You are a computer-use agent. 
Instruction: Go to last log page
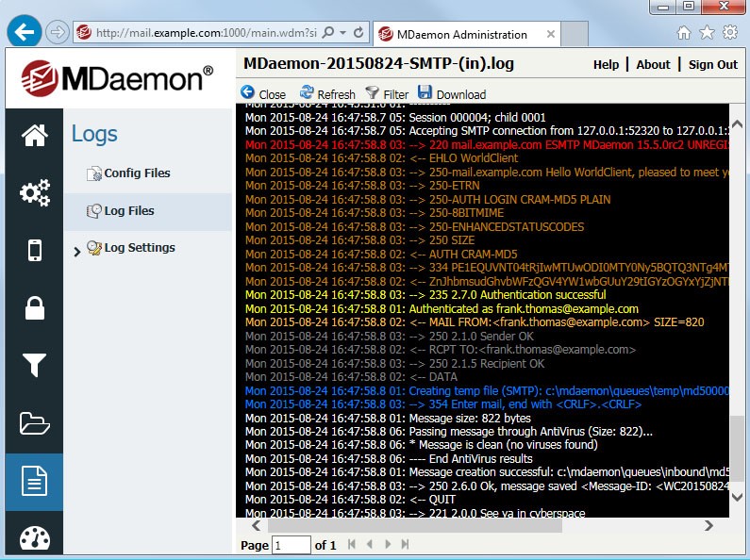click(405, 544)
